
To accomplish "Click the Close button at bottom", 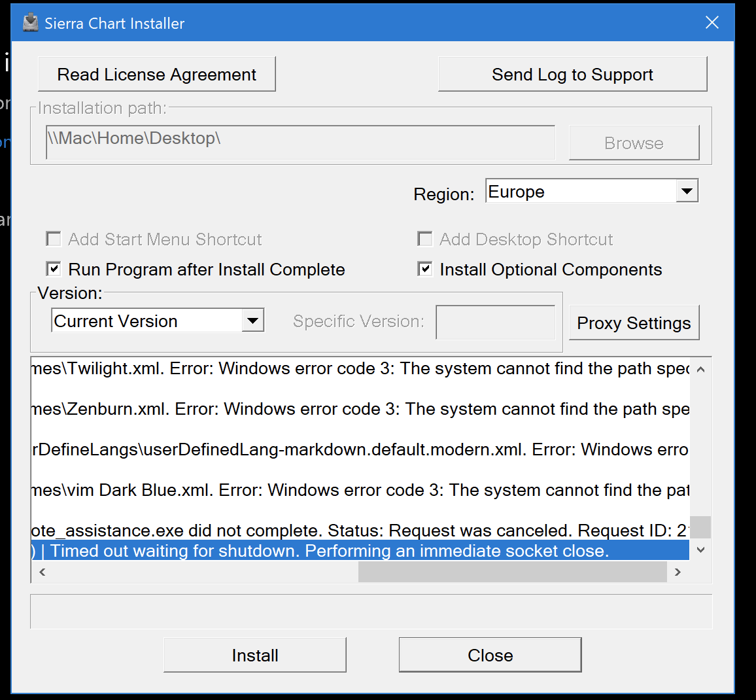I will click(x=490, y=655).
